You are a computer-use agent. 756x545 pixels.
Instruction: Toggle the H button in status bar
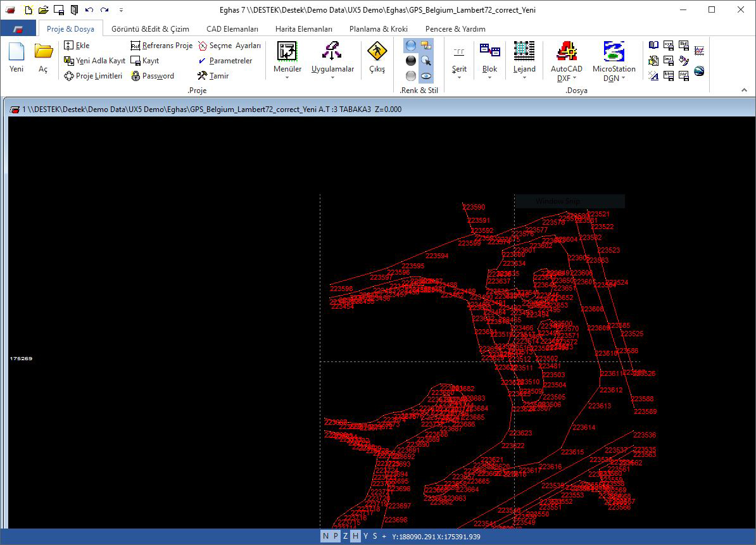pos(355,536)
